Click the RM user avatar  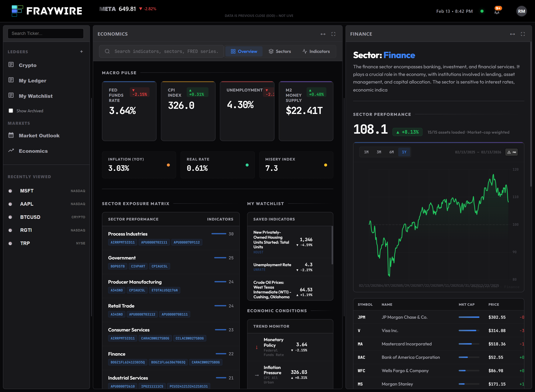tap(521, 11)
